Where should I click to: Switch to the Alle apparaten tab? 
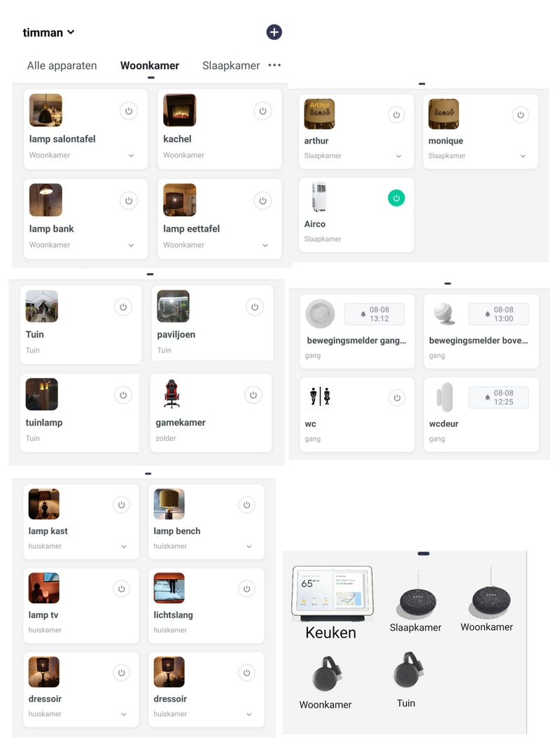62,66
